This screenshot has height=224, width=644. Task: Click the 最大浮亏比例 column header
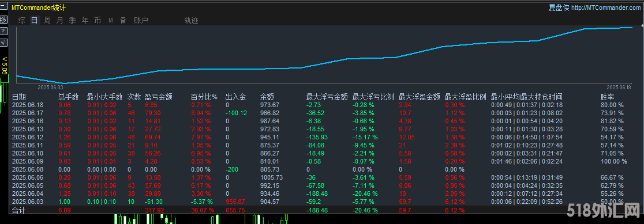tap(373, 97)
